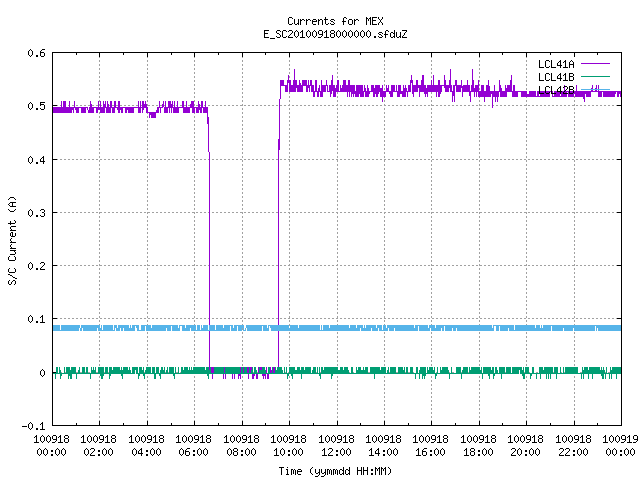Click the x-axis tick '100918 00:00'
This screenshot has width=640, height=480.
coord(51,446)
